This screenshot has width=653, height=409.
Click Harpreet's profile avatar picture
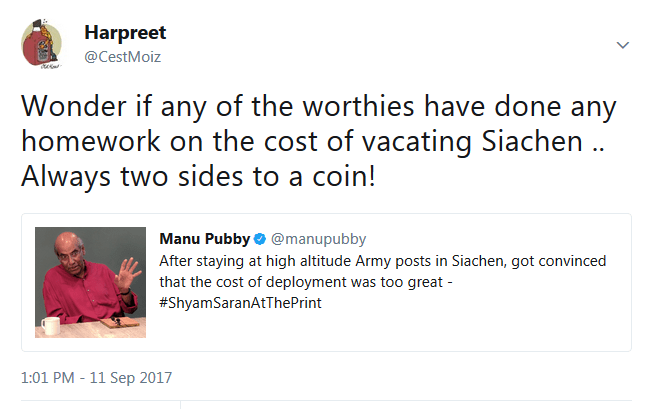pos(42,46)
